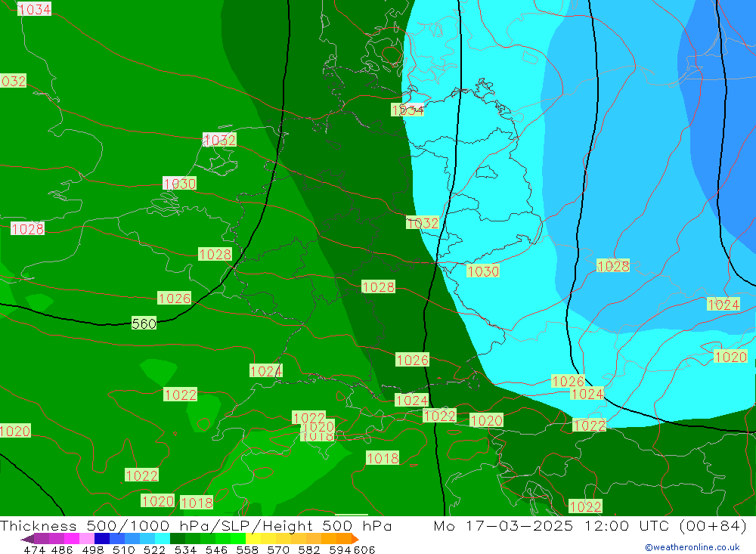Click the legend value 606

tap(364, 549)
